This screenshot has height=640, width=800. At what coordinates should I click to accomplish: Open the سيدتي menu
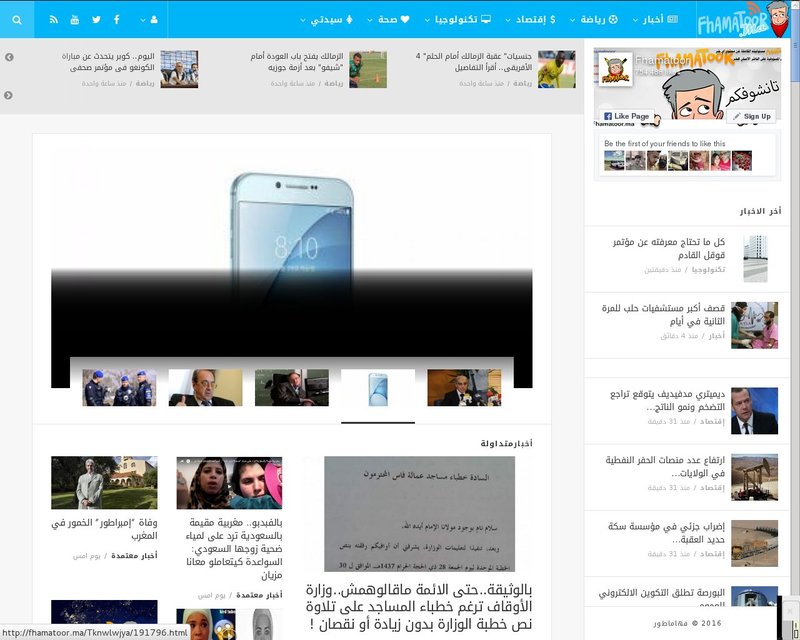(332, 19)
